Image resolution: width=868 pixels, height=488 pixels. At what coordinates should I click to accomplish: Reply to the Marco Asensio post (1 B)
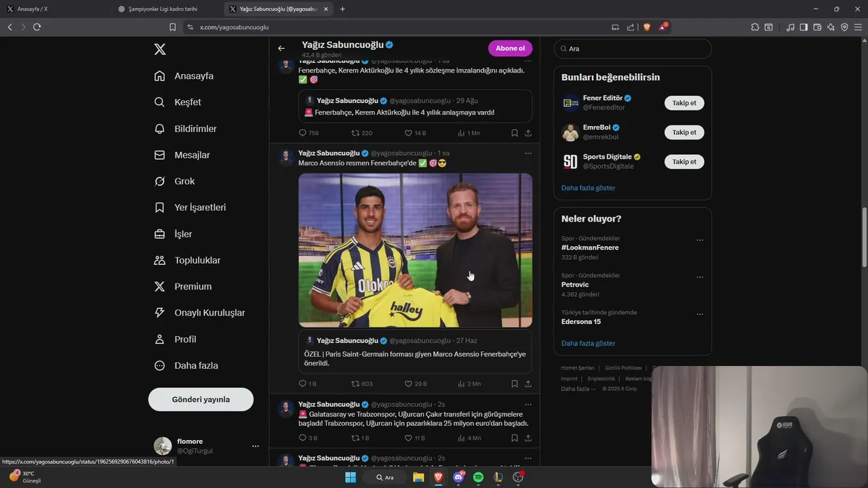pyautogui.click(x=308, y=384)
